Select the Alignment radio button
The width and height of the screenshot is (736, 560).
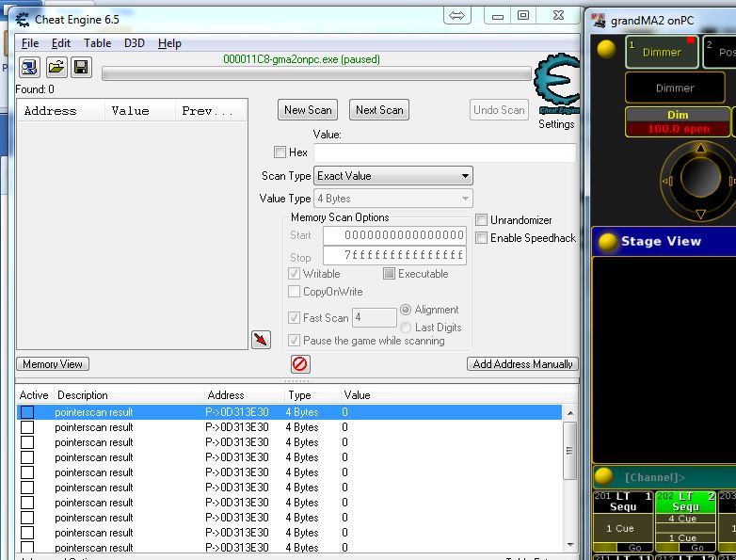406,310
